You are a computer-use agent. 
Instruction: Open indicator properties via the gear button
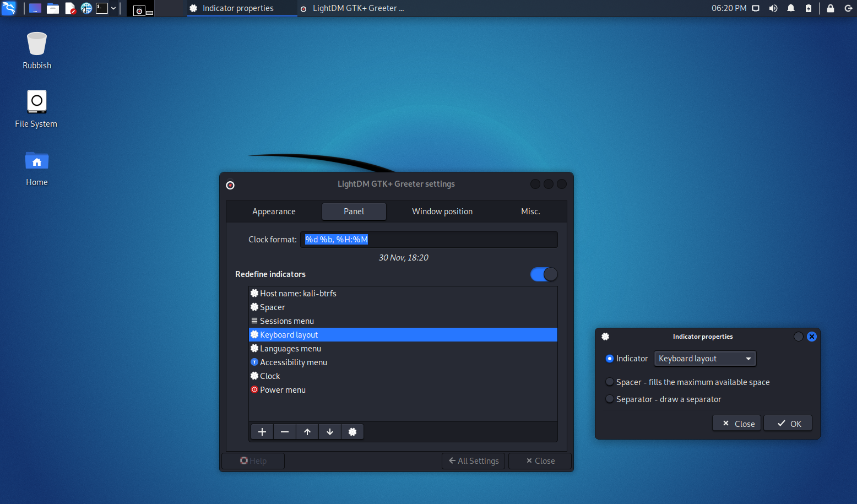[352, 432]
